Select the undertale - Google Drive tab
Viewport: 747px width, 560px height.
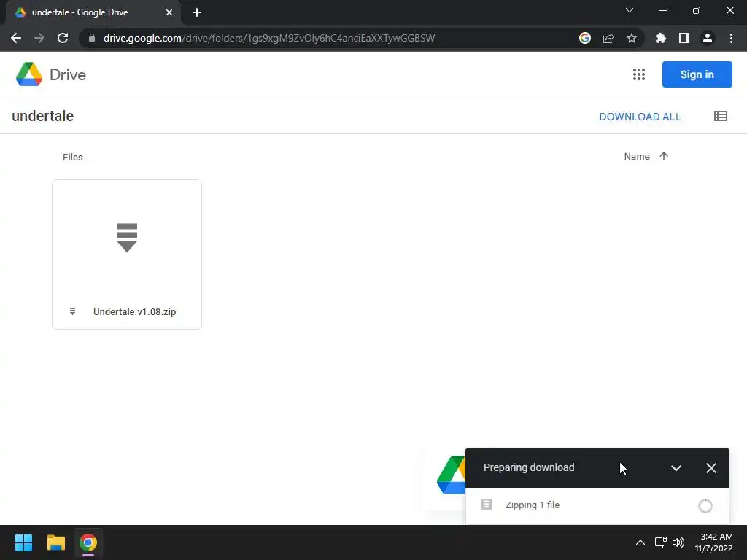[x=93, y=12]
